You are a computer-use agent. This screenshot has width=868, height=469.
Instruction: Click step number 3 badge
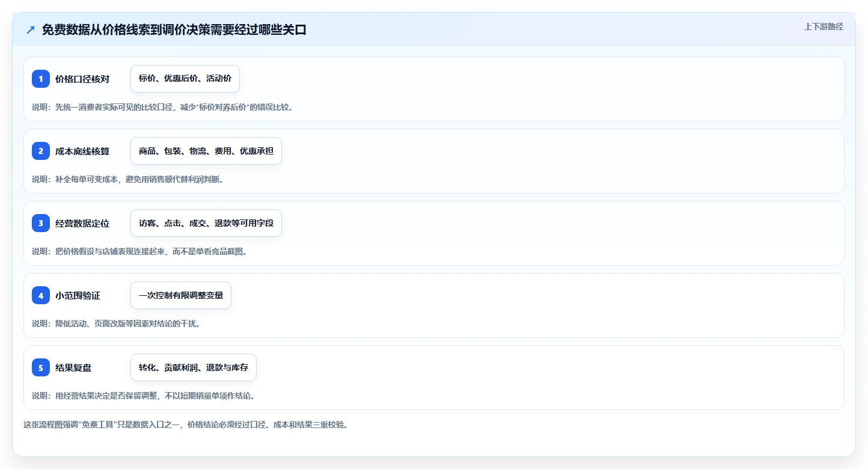[x=41, y=223]
